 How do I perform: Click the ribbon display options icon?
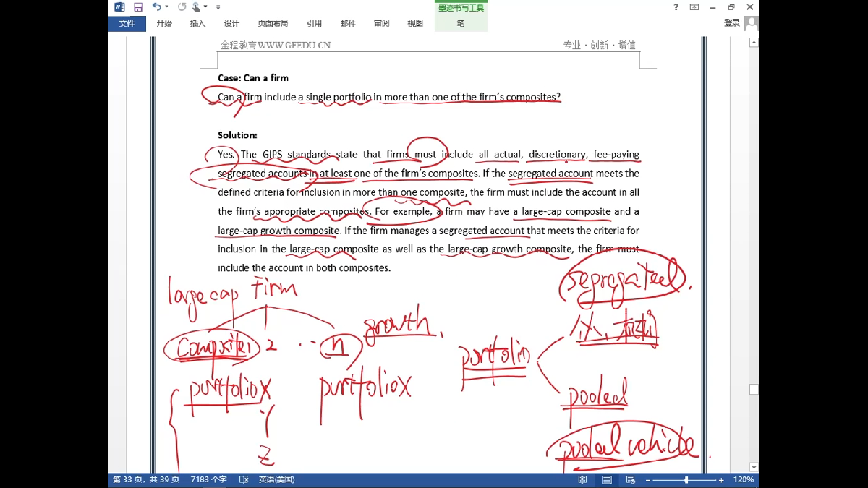pos(694,7)
